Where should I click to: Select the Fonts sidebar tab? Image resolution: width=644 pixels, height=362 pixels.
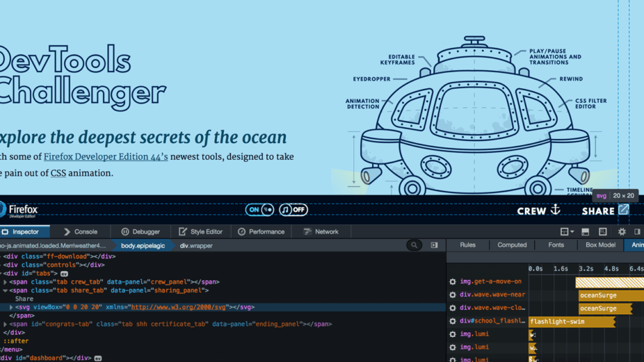[x=556, y=245]
